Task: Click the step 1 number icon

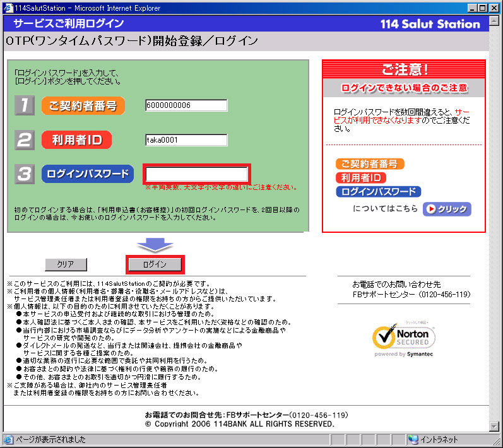Action: point(24,106)
